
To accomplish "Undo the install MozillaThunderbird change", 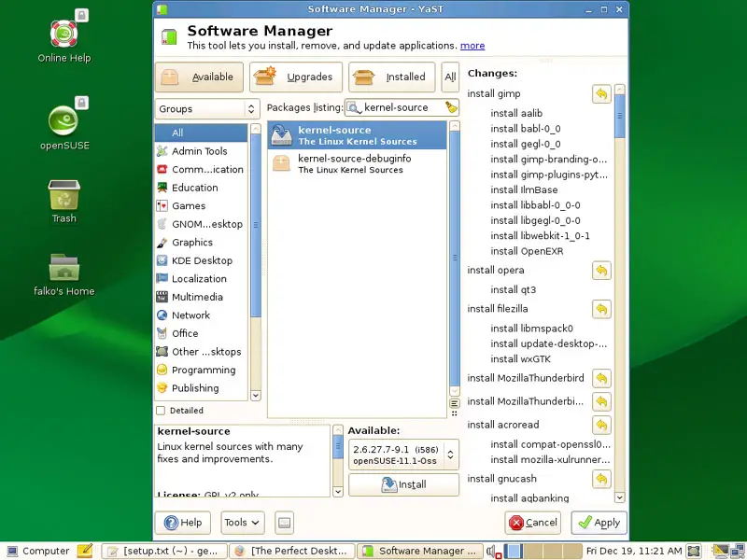I will click(601, 379).
